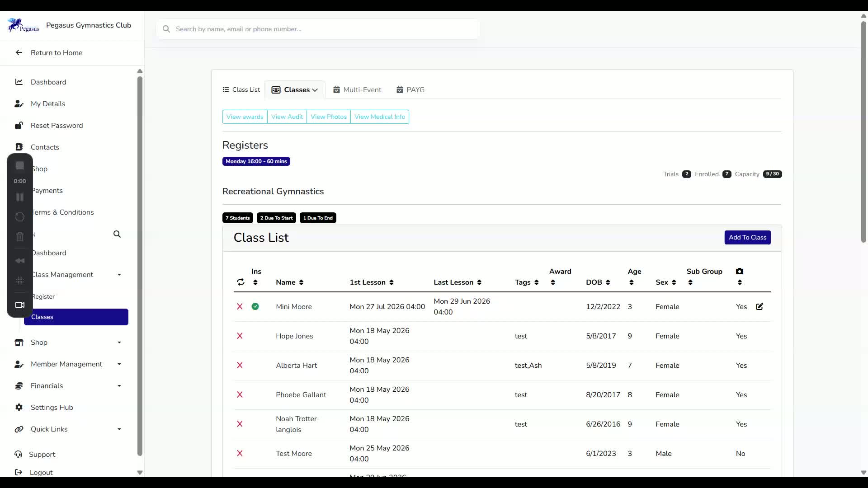
Task: Remove Phoebe Gallant with the red X
Action: [240, 394]
